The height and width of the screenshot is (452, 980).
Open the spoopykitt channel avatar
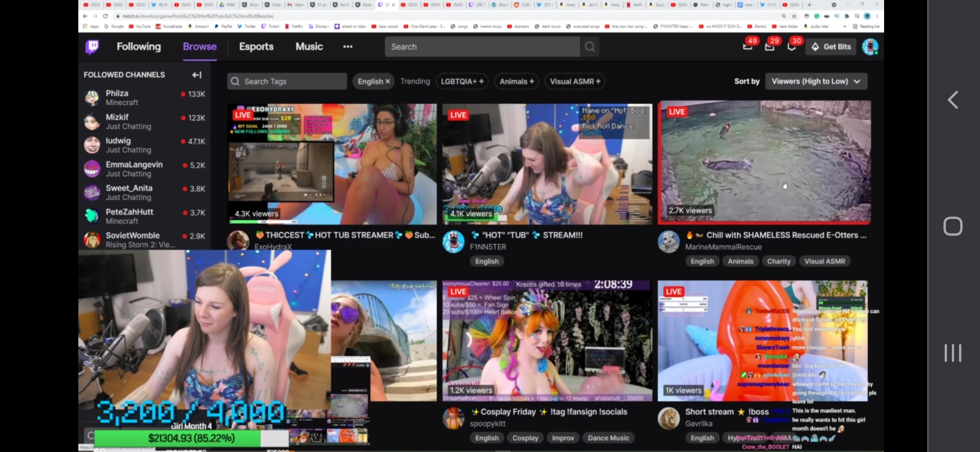454,419
